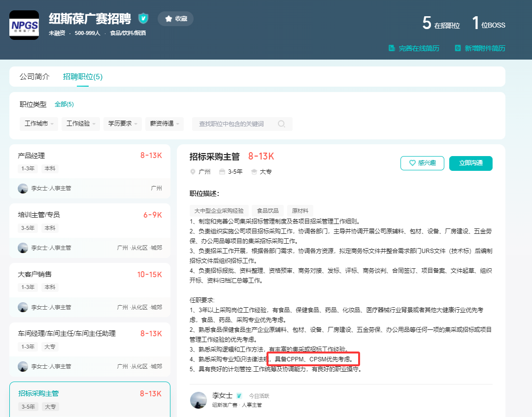Click the 全部(5) filter link
The image size is (532, 417).
(x=64, y=104)
